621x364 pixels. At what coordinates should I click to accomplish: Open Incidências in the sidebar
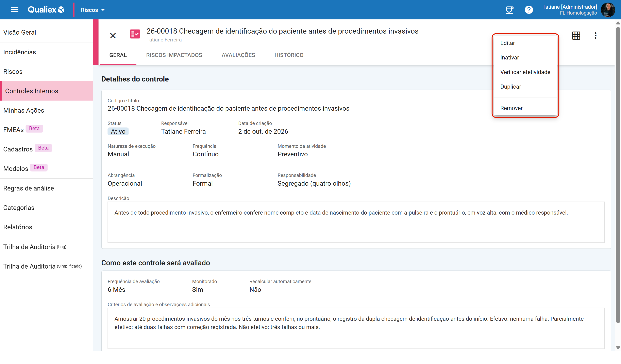click(x=47, y=52)
